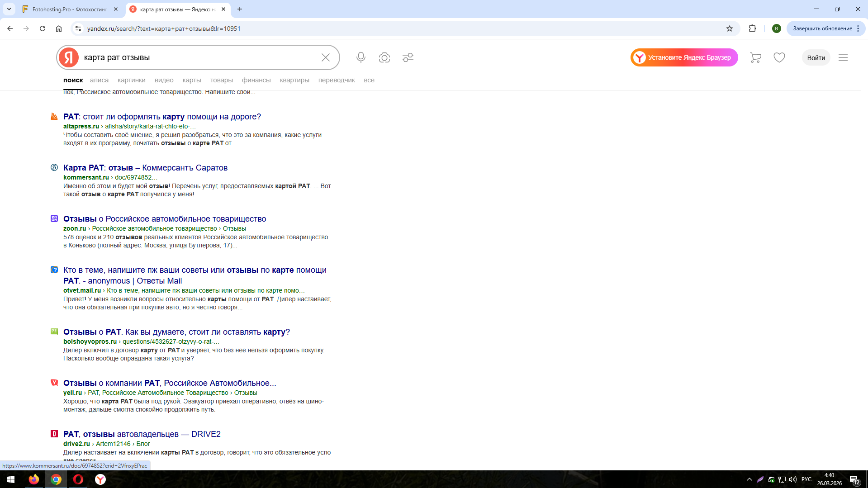
Task: Open favorites heart icon
Action: pos(779,57)
